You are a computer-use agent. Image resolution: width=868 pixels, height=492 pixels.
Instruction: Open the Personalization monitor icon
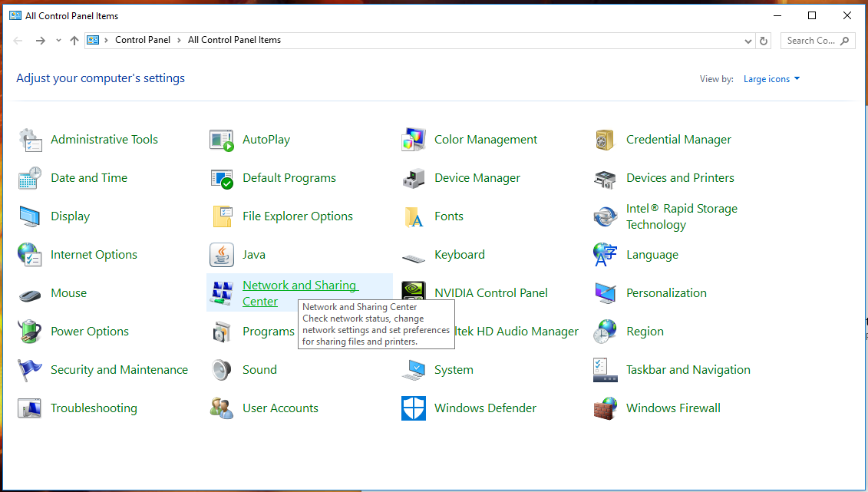click(x=605, y=292)
